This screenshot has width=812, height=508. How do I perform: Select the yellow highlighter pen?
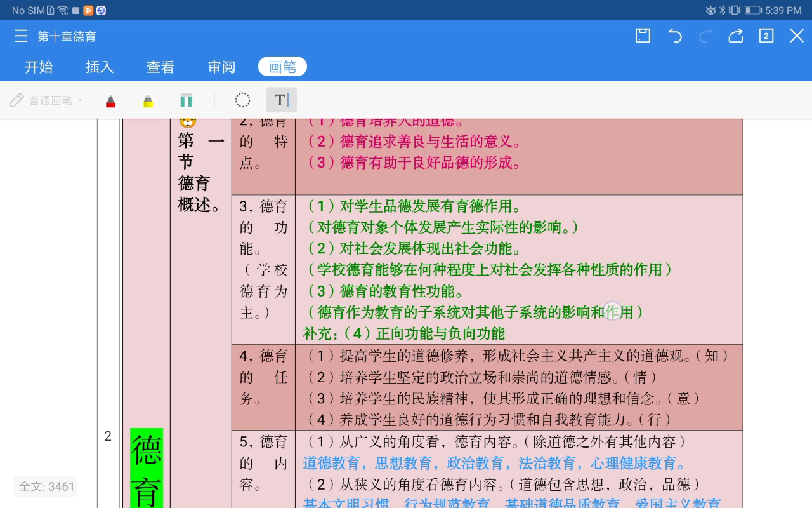pyautogui.click(x=148, y=100)
